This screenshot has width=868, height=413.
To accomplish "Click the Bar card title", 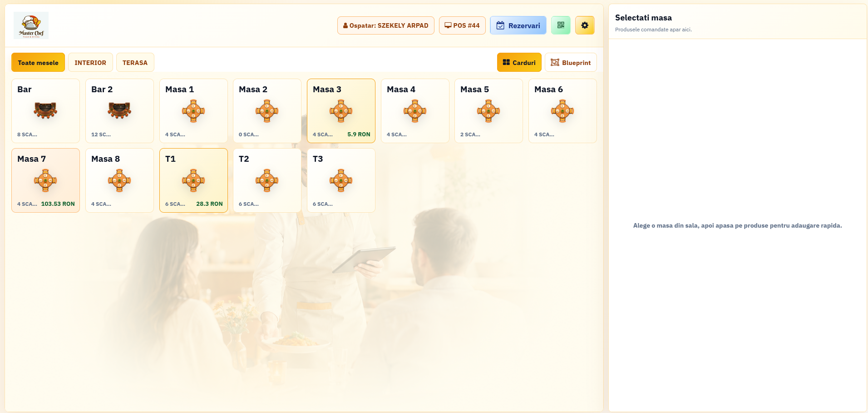I will point(25,90).
